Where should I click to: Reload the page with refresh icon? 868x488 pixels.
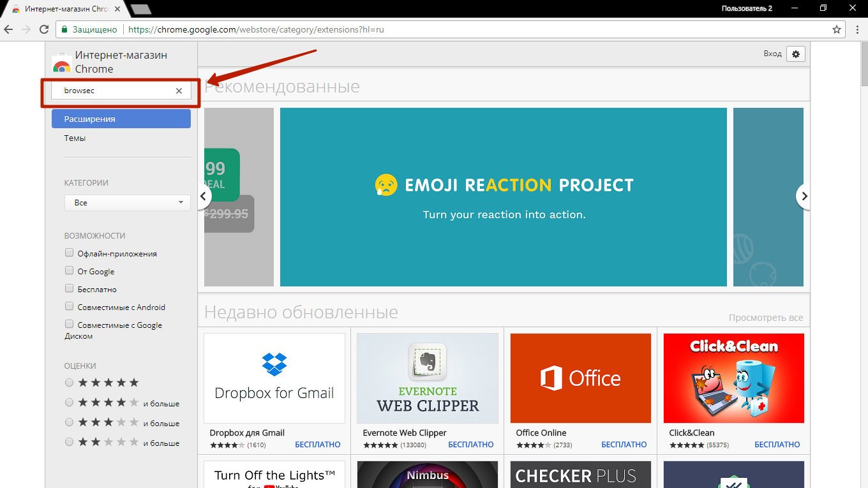tap(44, 29)
